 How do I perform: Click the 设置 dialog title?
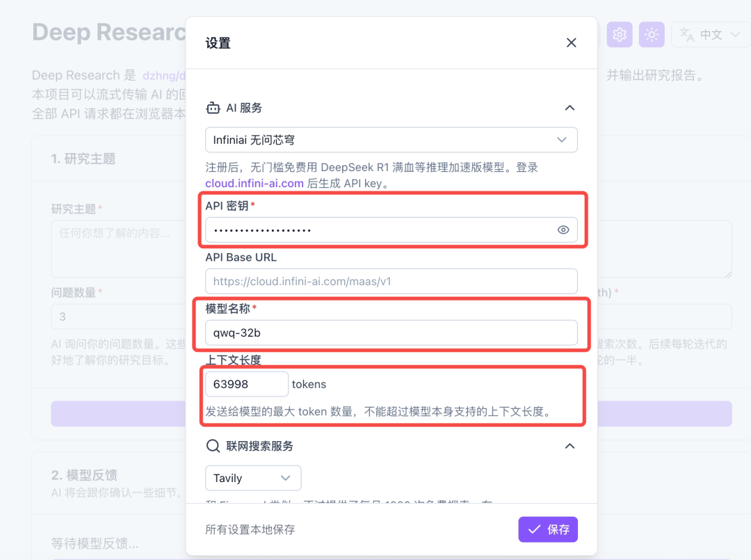click(218, 43)
